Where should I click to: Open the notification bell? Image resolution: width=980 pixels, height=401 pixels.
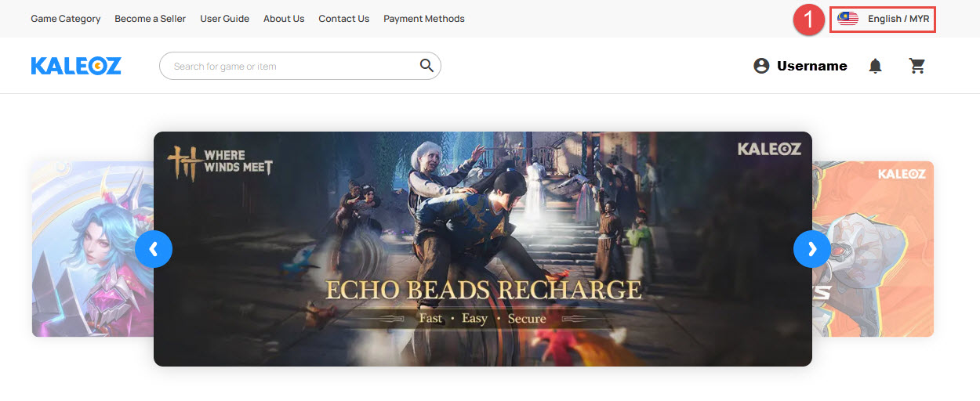[x=875, y=67]
